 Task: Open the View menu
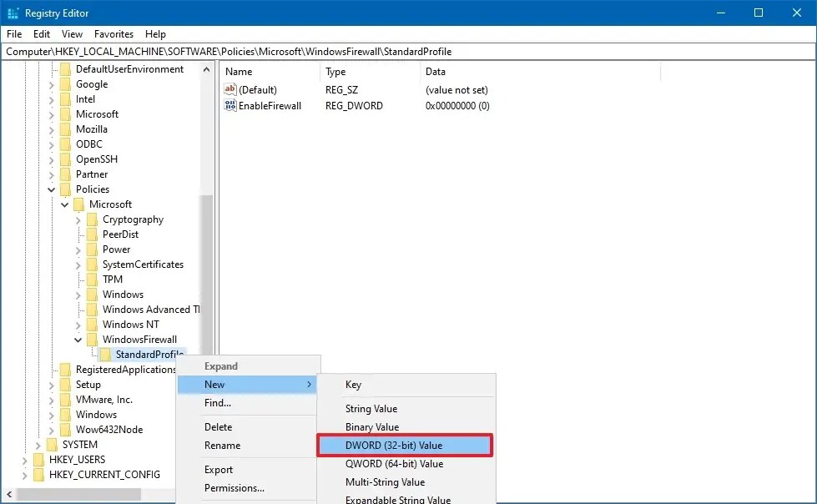72,34
